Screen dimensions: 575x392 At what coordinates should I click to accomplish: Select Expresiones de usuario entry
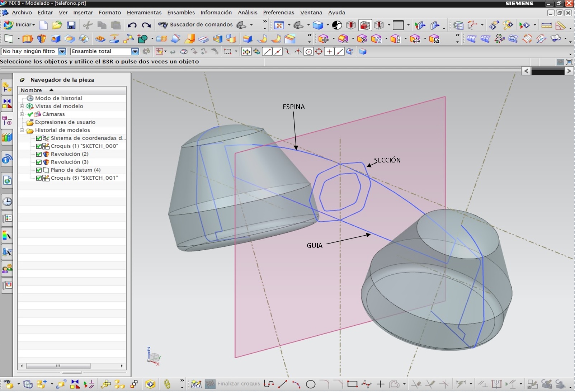[x=65, y=122]
